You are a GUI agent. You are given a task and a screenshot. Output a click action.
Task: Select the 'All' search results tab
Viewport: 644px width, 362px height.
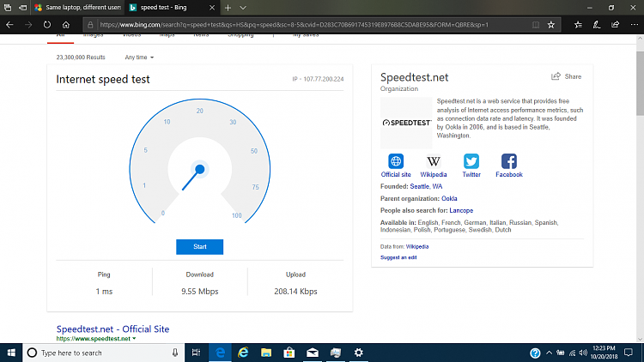60,37
